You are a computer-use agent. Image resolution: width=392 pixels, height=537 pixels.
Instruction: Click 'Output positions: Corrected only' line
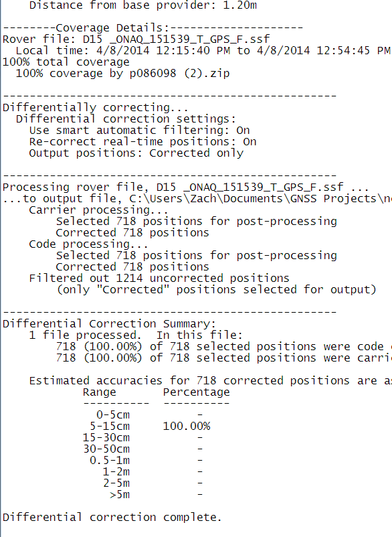[x=136, y=153]
